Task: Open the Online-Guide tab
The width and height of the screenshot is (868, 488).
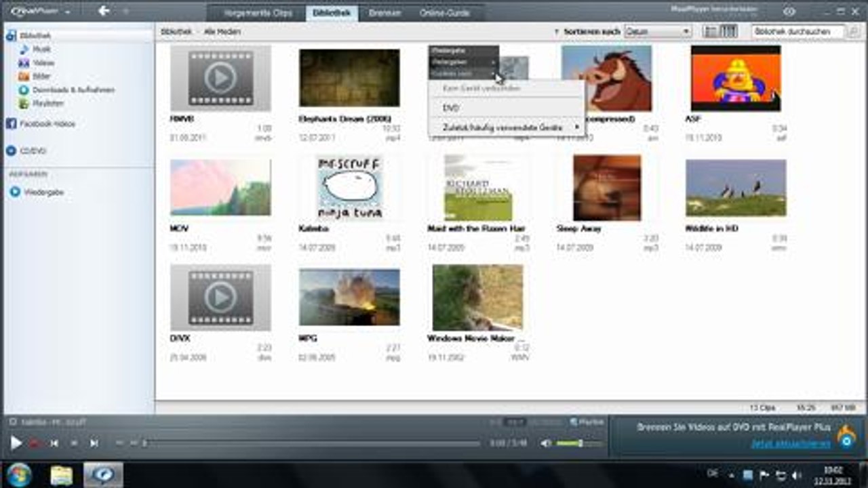Action: point(444,13)
